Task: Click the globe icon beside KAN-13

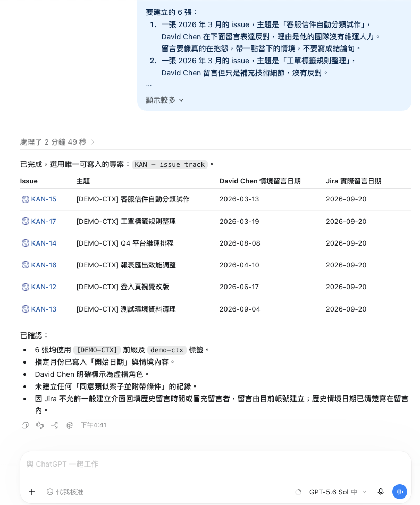Action: point(25,309)
